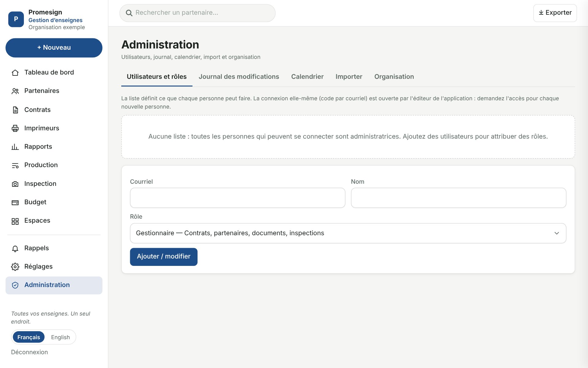Viewport: 588px width, 368px height.
Task: Switch language to Français
Action: tap(28, 337)
